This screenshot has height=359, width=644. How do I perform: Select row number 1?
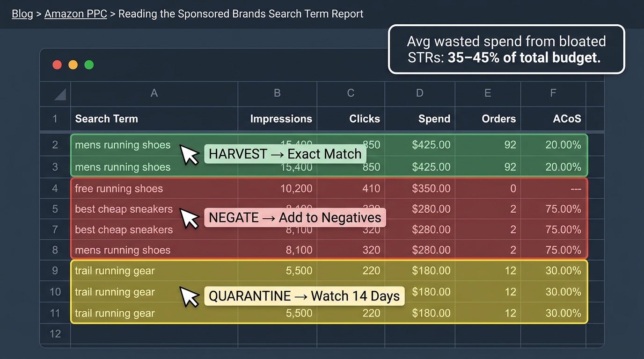click(55, 119)
